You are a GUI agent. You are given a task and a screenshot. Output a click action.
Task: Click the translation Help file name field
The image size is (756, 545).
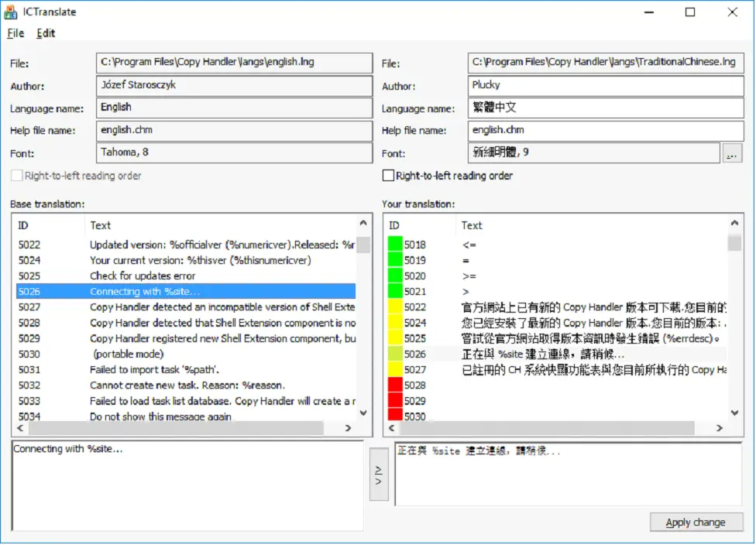pos(606,130)
